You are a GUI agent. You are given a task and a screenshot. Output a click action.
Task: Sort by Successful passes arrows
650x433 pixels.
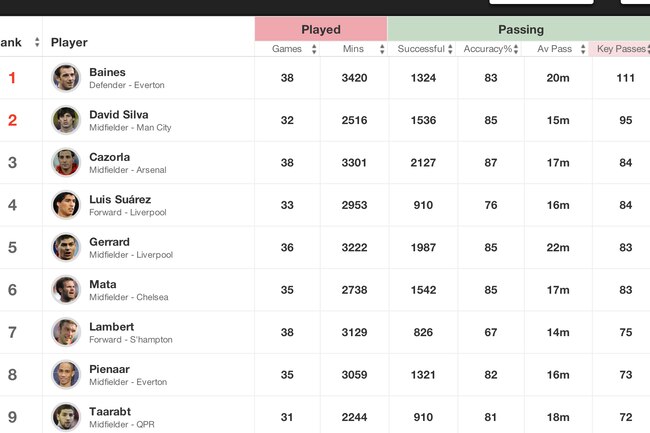[x=450, y=49]
